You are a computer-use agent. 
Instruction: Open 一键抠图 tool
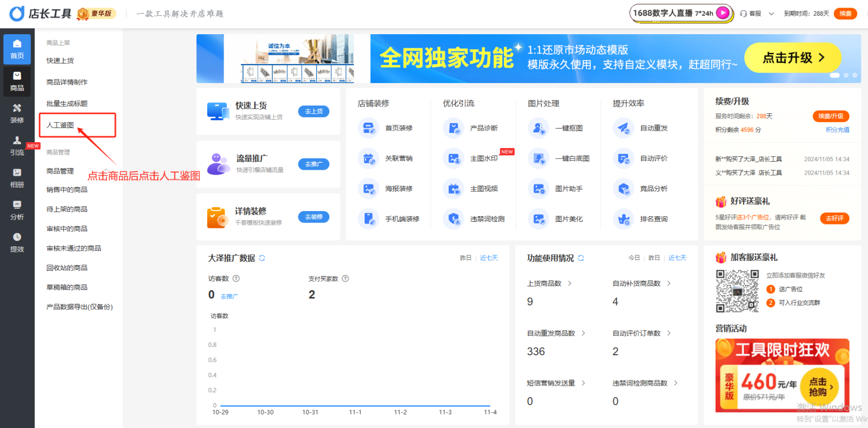click(556, 128)
